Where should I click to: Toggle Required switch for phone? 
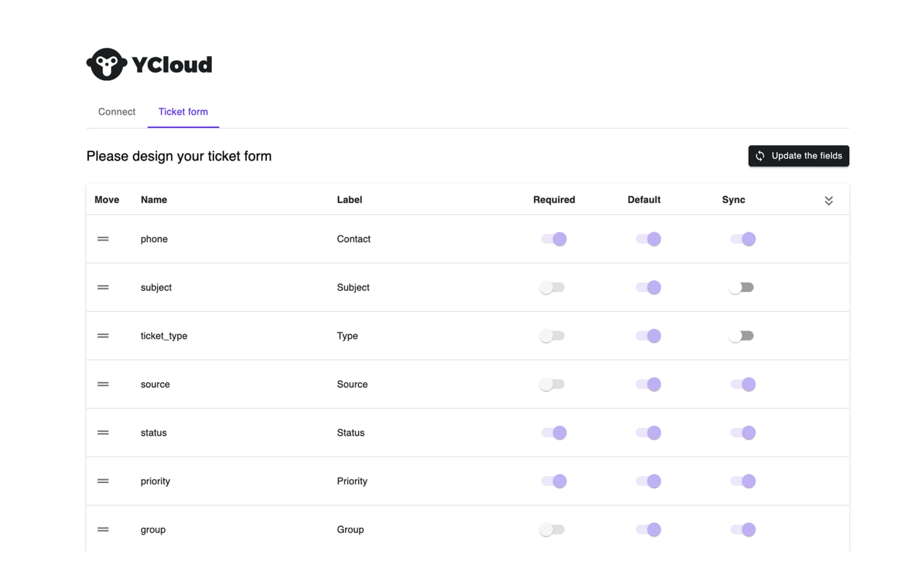tap(554, 239)
